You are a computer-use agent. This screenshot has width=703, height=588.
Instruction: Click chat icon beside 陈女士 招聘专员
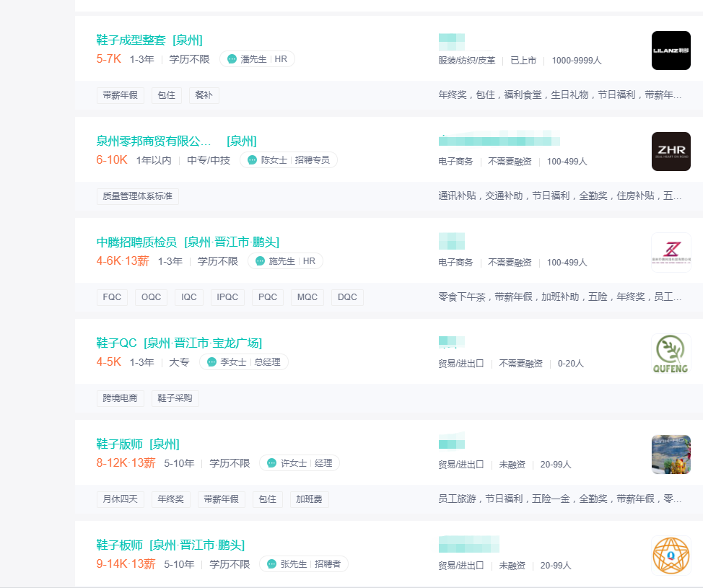pyautogui.click(x=252, y=160)
